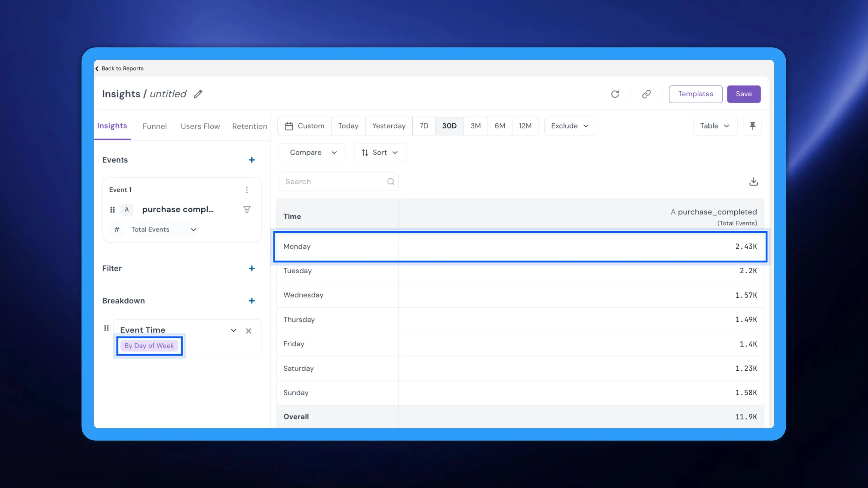Click the 2.43K value
868x488 pixels.
pos(746,247)
